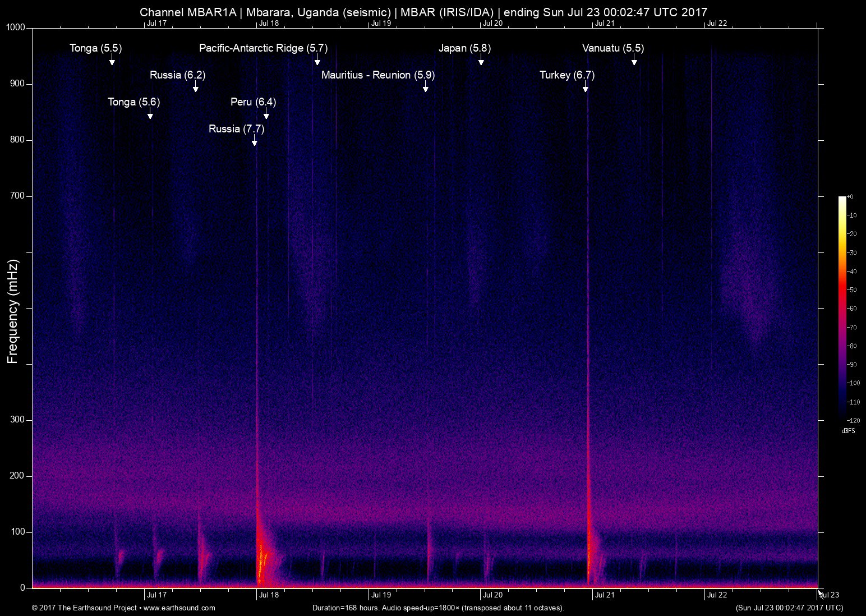Click the Russia (7.7) text label
The image size is (866, 616).
(x=236, y=129)
